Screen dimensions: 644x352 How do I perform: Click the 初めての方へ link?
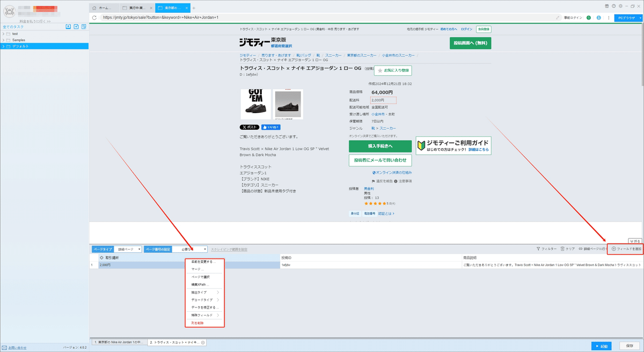tap(449, 29)
